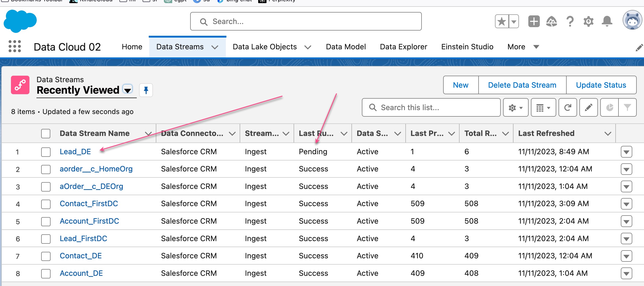Open the Stream... column menu chevron
The height and width of the screenshot is (286, 644).
click(286, 134)
